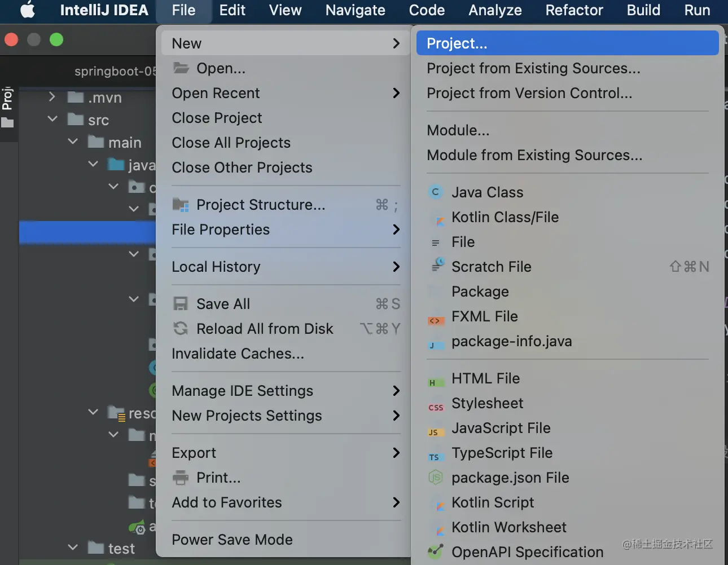The width and height of the screenshot is (728, 565).
Task: Click Close All Projects
Action: [231, 143]
